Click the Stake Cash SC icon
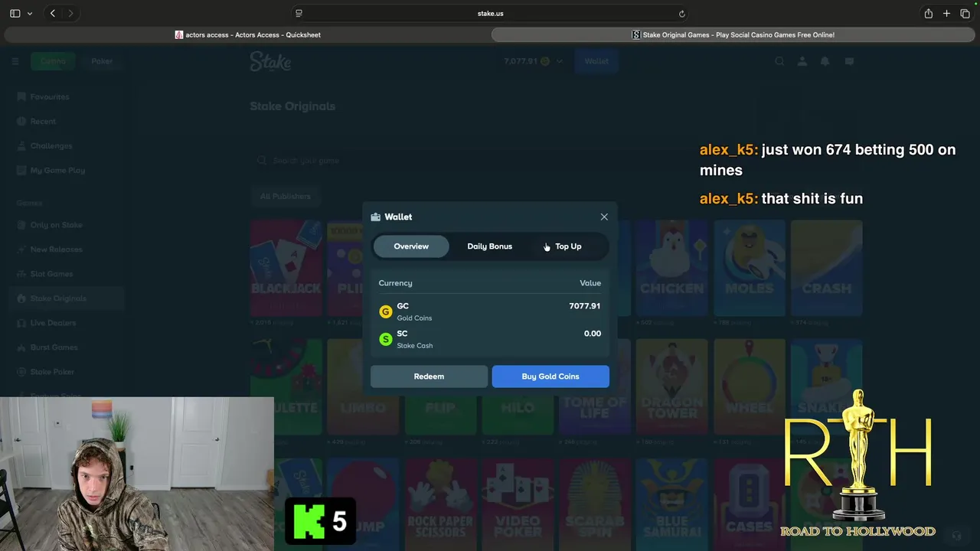 [386, 339]
